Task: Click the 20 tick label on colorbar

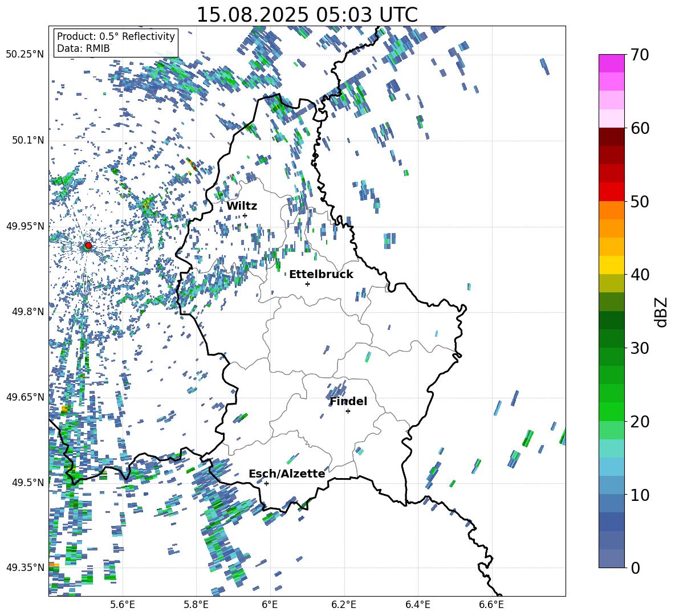Action: 640,421
